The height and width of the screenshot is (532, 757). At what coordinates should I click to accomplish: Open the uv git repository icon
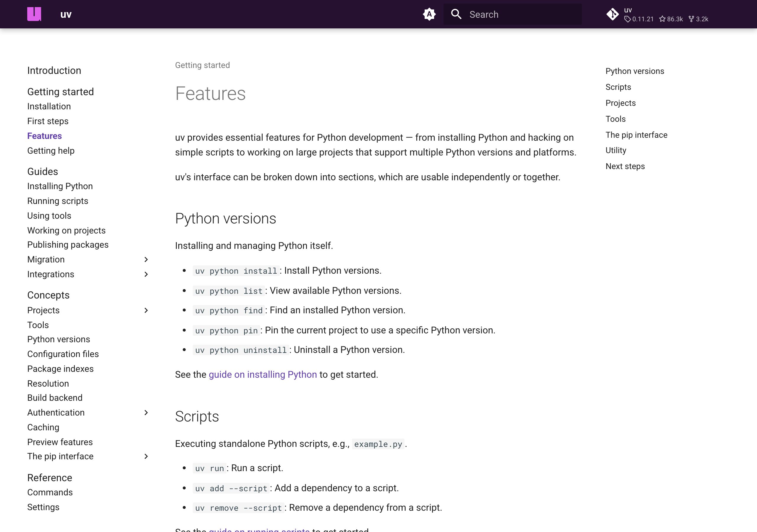click(613, 14)
